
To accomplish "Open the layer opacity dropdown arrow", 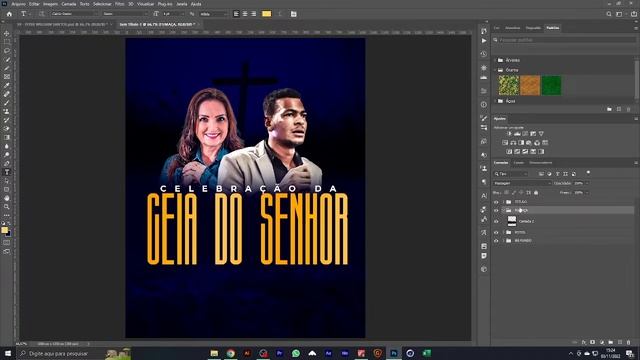I will 587,183.
